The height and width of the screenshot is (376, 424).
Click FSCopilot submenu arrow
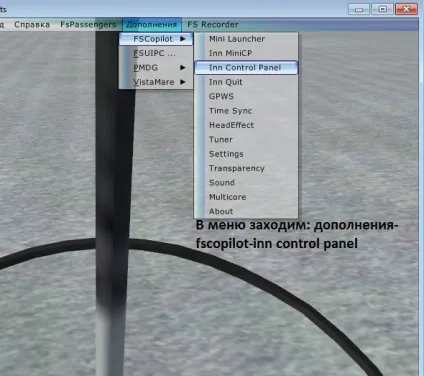coord(183,39)
